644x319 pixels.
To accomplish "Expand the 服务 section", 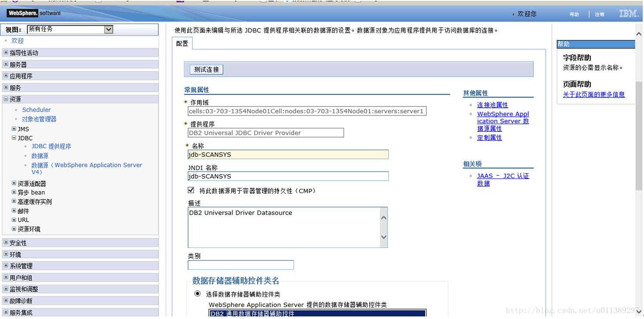I will [x=6, y=88].
